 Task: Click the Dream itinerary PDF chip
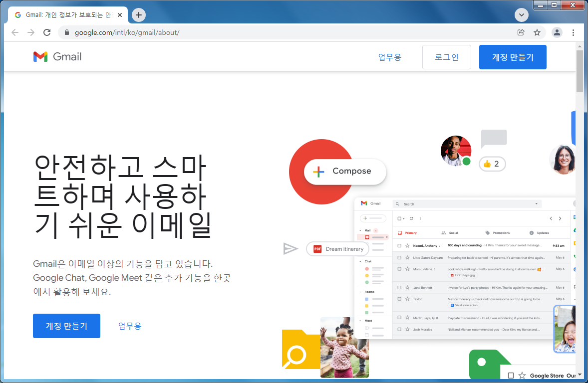[x=338, y=249]
